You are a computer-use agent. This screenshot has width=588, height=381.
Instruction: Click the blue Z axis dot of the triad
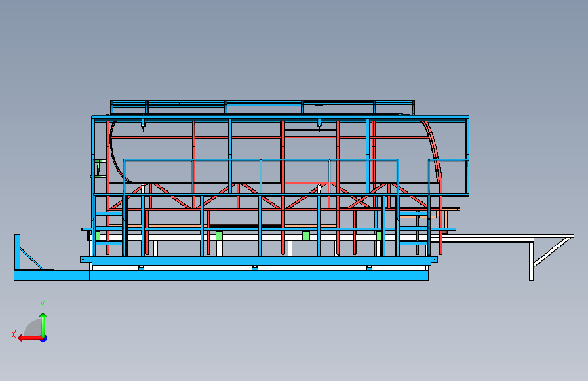(44, 339)
